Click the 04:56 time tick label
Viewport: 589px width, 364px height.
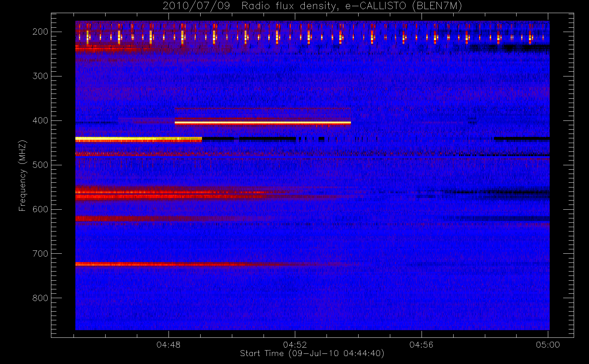[x=422, y=345]
